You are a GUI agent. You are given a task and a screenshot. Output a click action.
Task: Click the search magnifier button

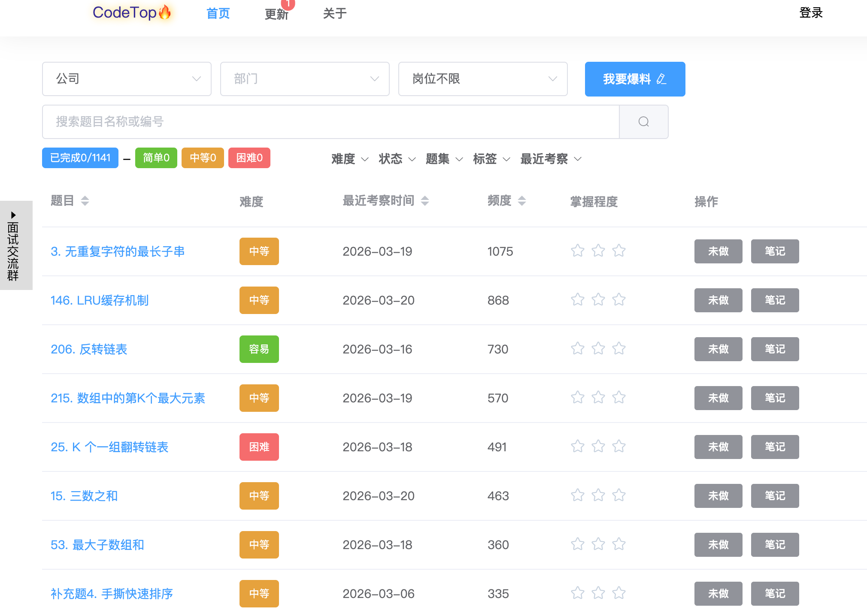[x=643, y=122]
